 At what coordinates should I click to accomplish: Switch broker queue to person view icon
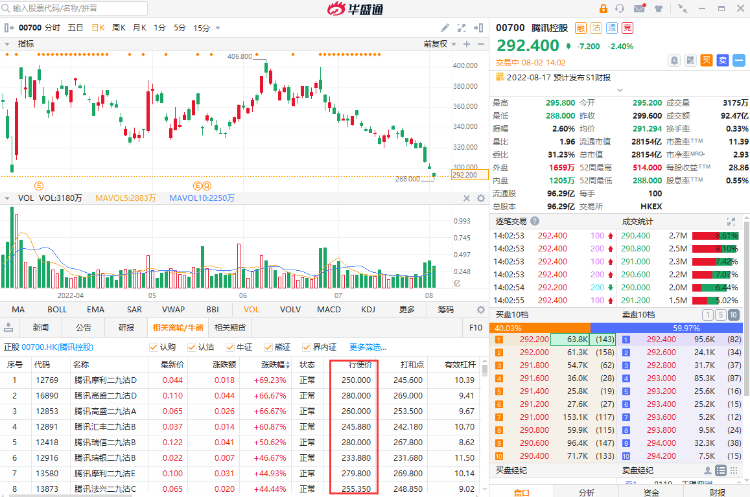tap(708, 470)
